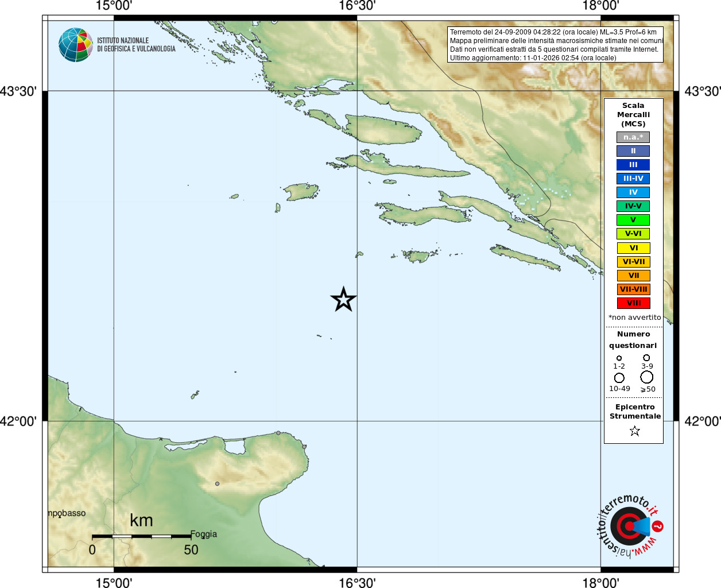Click the Epicentro Strumentale star legend icon
This screenshot has height=588, width=721.
(634, 431)
